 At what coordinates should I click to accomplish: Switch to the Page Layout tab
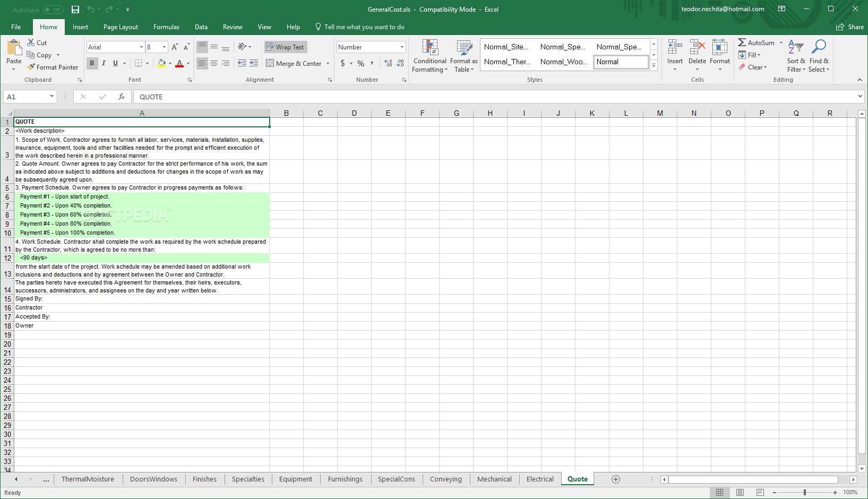click(x=121, y=27)
